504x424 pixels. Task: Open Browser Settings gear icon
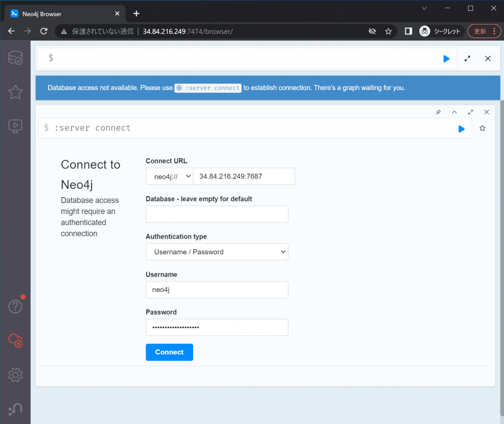15,375
